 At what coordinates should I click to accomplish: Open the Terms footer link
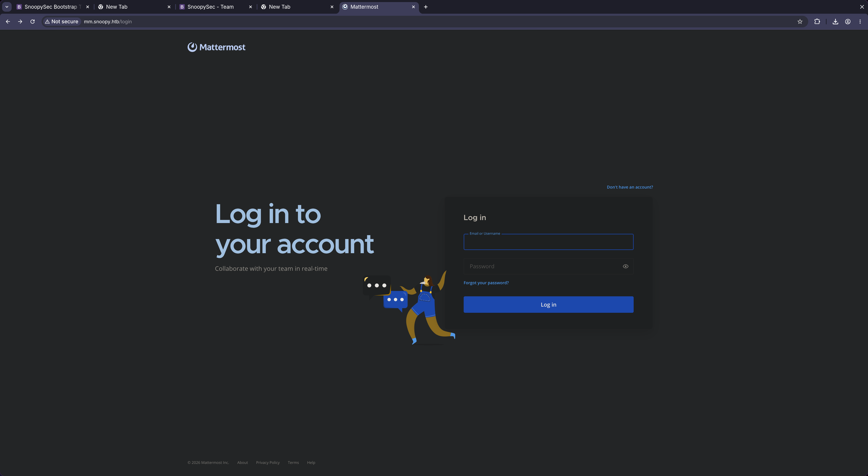click(x=293, y=463)
